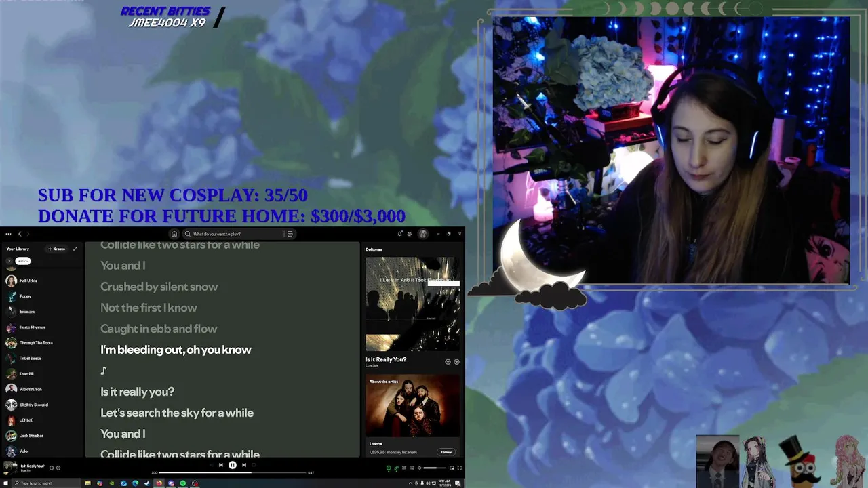Click album art in Now Playing panel

[412, 304]
